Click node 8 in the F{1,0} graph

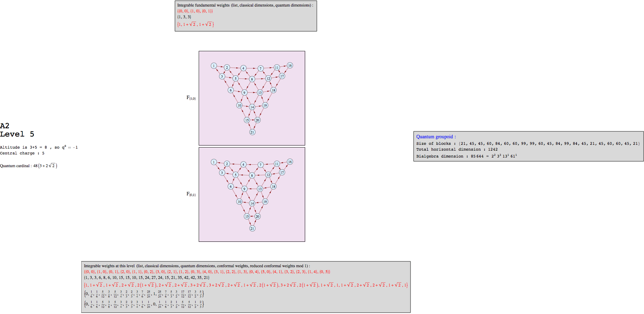point(252,79)
